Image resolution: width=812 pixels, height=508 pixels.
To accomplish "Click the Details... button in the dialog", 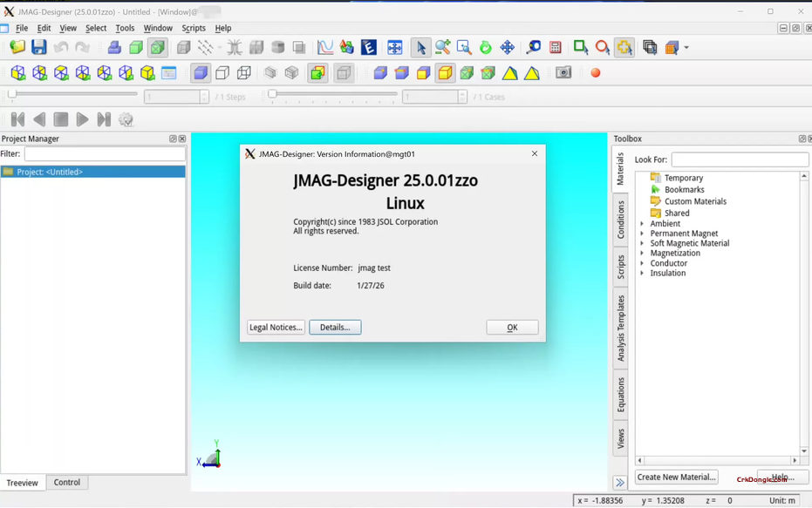I will (x=335, y=327).
